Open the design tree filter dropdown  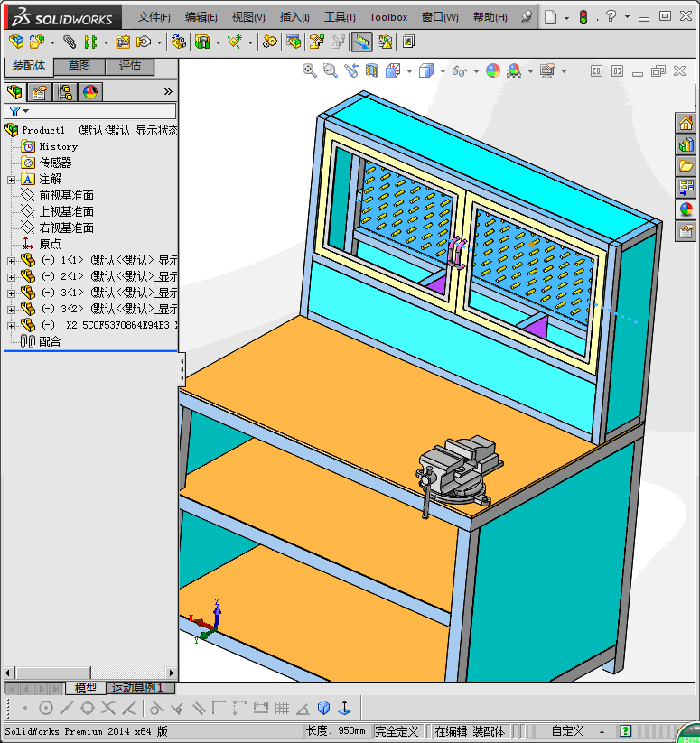coord(19,111)
